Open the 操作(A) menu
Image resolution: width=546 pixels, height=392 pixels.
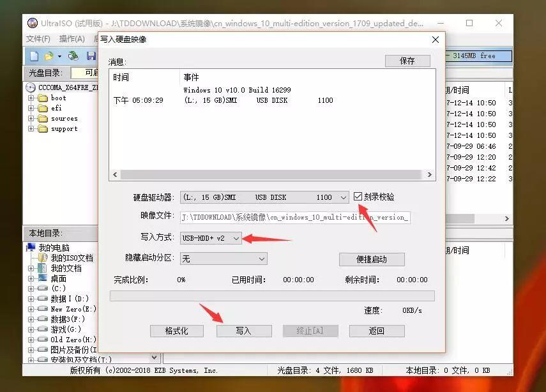coord(72,39)
